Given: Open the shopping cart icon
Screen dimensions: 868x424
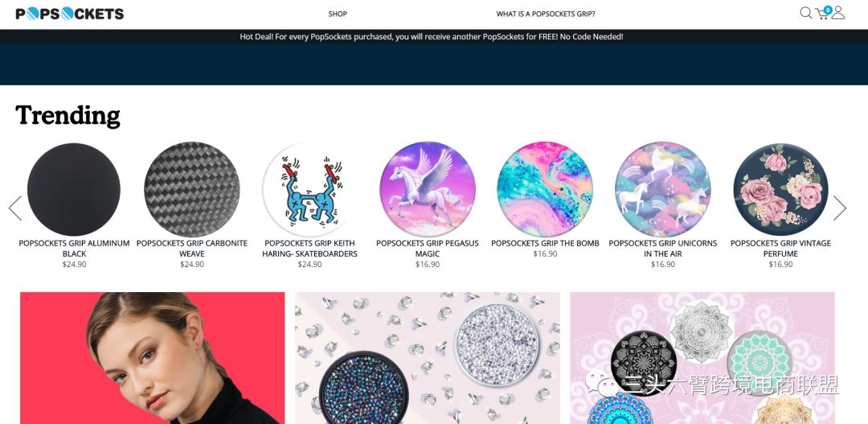Looking at the screenshot, I should (x=823, y=13).
